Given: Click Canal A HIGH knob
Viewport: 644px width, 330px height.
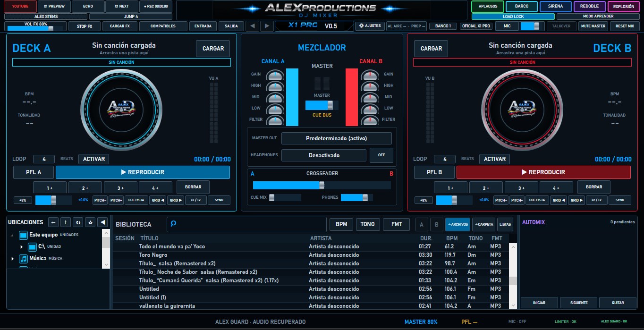Looking at the screenshot, I should (274, 86).
